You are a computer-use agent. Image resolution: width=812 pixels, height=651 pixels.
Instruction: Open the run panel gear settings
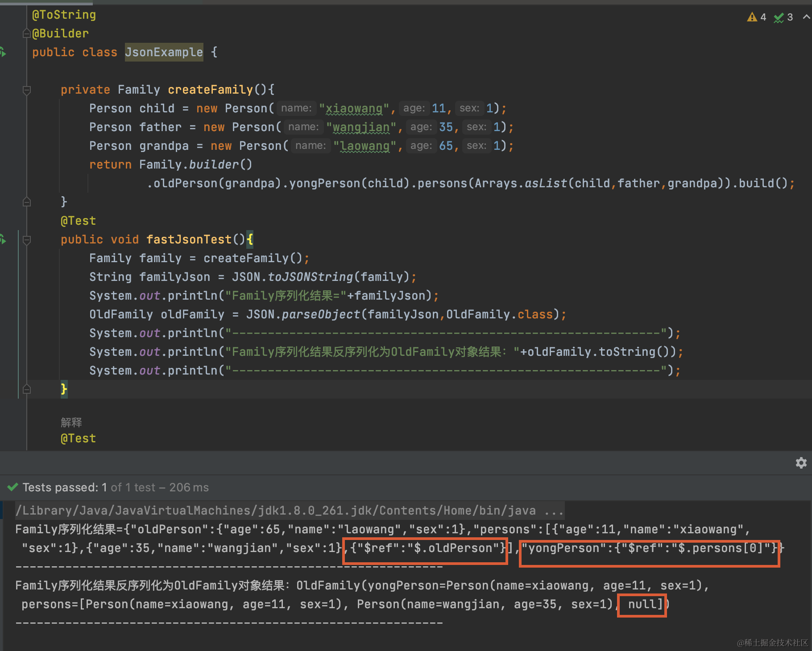click(801, 463)
